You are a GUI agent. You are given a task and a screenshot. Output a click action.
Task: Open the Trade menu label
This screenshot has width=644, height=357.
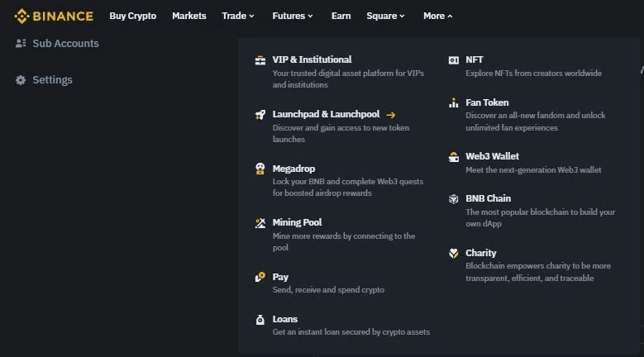(234, 16)
